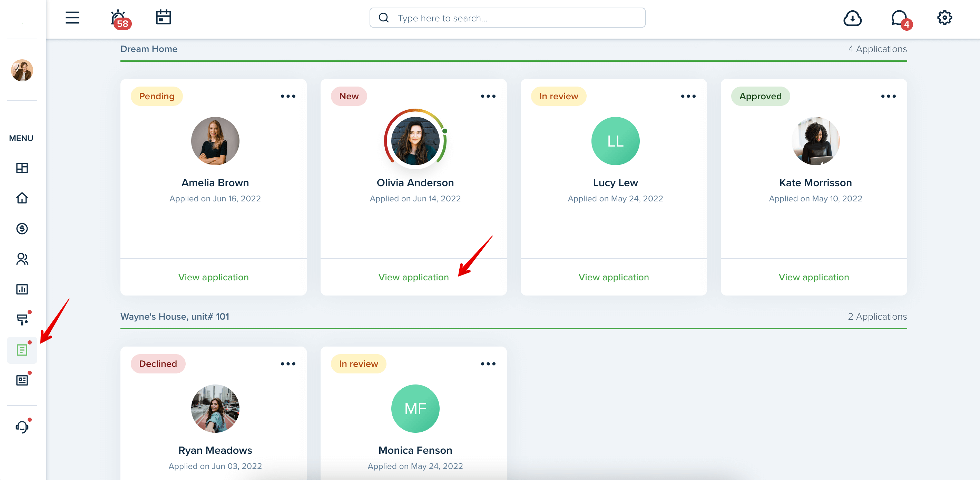Click the Declined status badge

(x=158, y=364)
